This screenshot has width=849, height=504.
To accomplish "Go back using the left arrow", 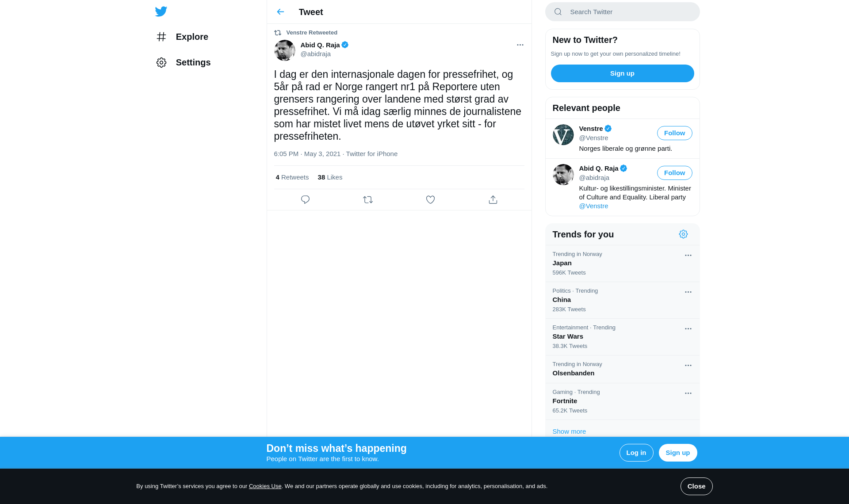I will point(280,12).
